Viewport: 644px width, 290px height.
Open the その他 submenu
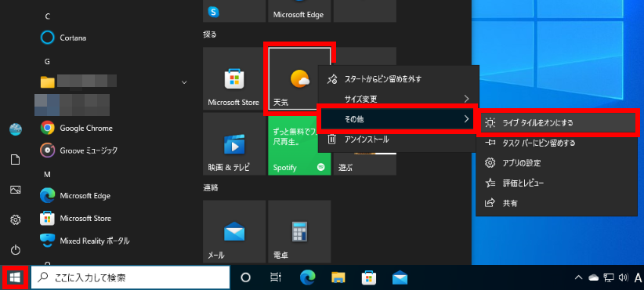[397, 119]
